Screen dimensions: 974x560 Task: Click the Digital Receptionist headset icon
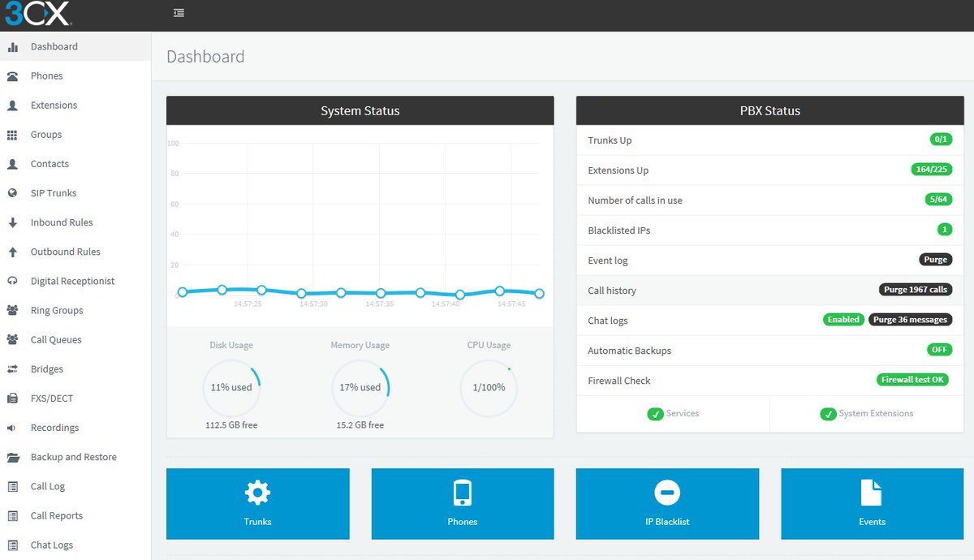pos(12,281)
